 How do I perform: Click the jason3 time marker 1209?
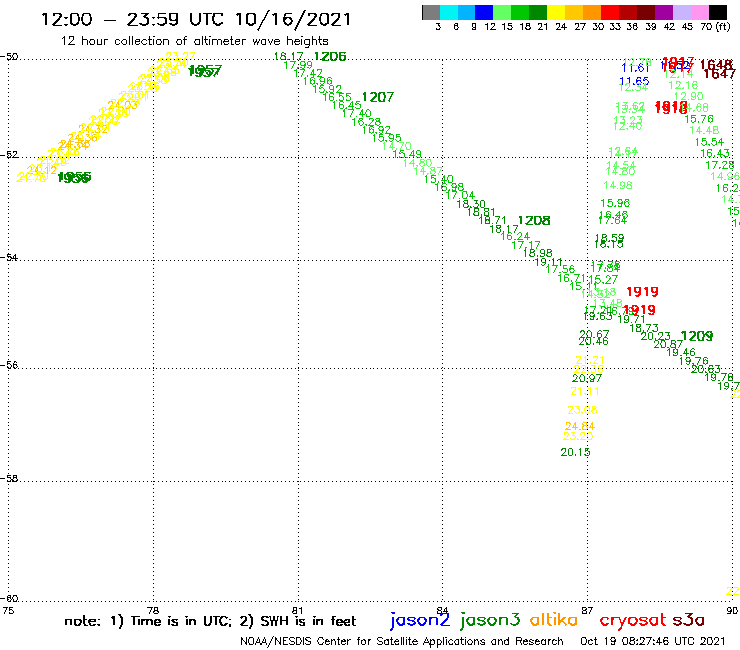coord(697,336)
